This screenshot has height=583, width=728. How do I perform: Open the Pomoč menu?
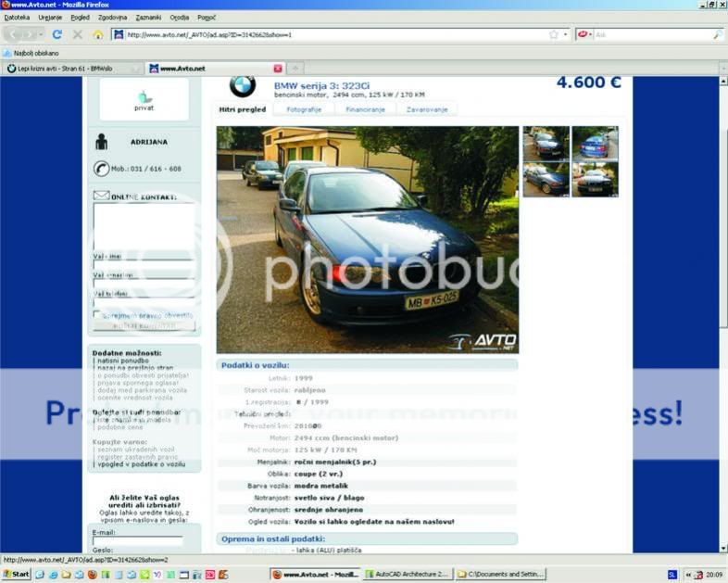coord(207,18)
